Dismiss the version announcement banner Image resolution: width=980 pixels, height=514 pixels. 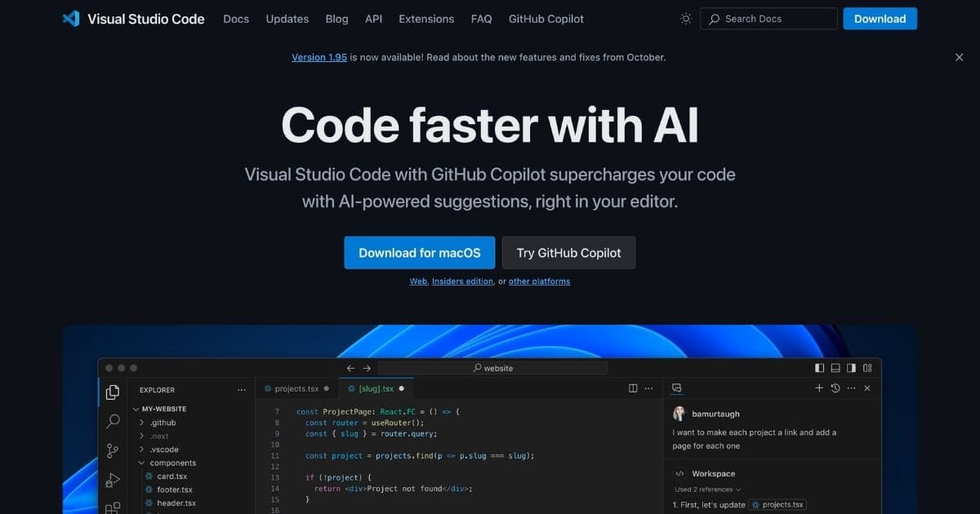[959, 57]
